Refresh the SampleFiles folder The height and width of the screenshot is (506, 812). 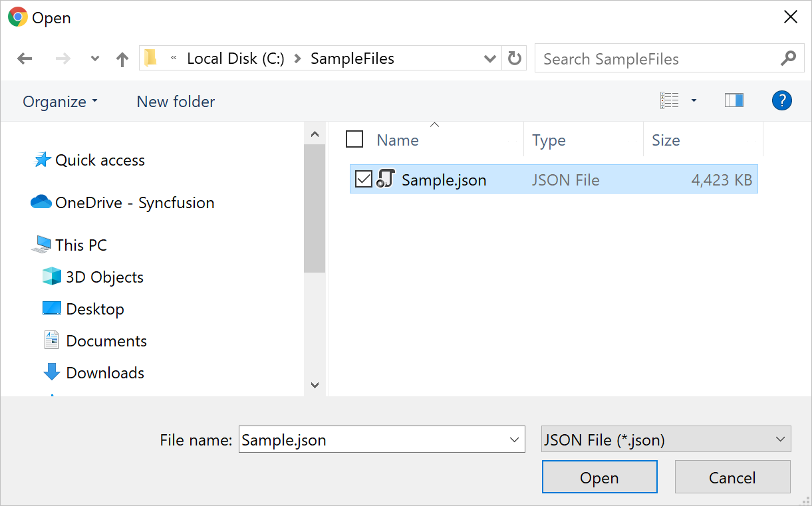(514, 59)
